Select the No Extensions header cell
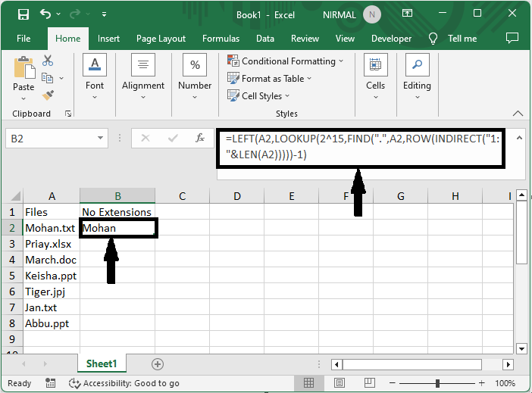This screenshot has width=532, height=393. [117, 212]
